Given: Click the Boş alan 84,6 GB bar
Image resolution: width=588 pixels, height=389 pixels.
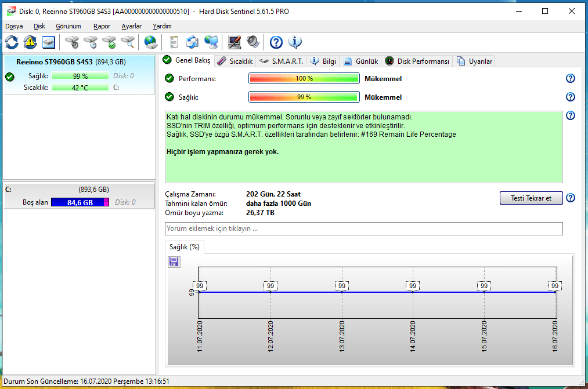Looking at the screenshot, I should point(80,202).
